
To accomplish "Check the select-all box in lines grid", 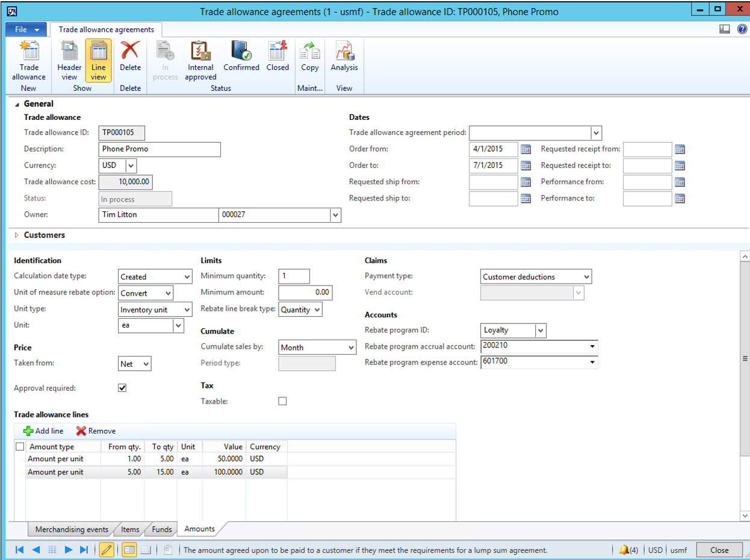I will coord(20,447).
